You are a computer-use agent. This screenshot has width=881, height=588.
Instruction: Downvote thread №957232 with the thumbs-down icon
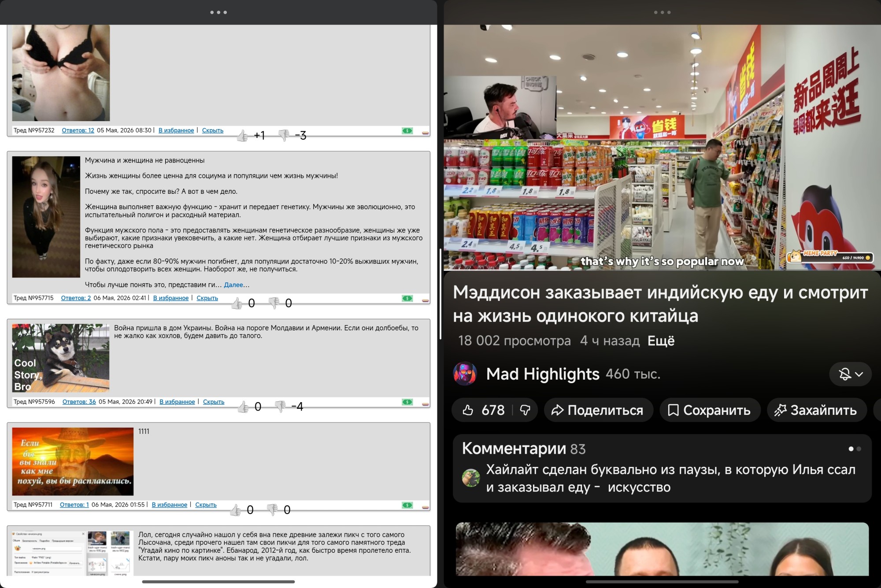point(284,135)
